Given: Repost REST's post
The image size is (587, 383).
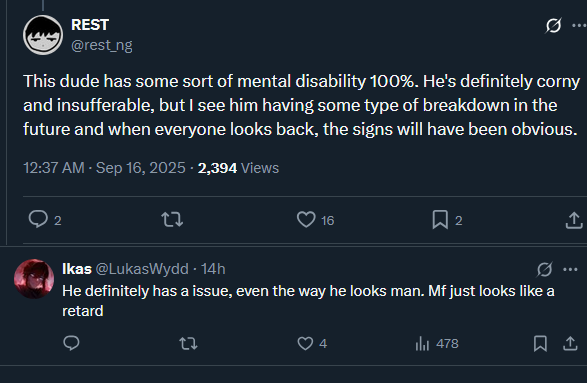Looking at the screenshot, I should [x=172, y=220].
